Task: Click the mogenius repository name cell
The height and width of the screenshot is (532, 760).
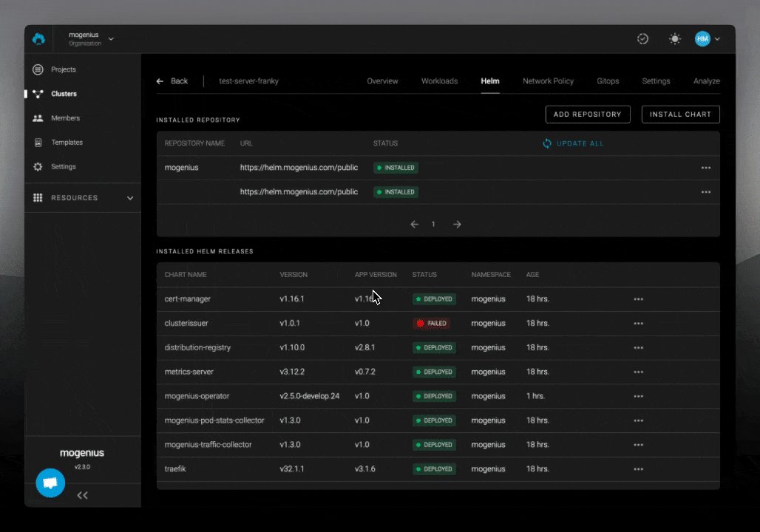Action: [181, 167]
